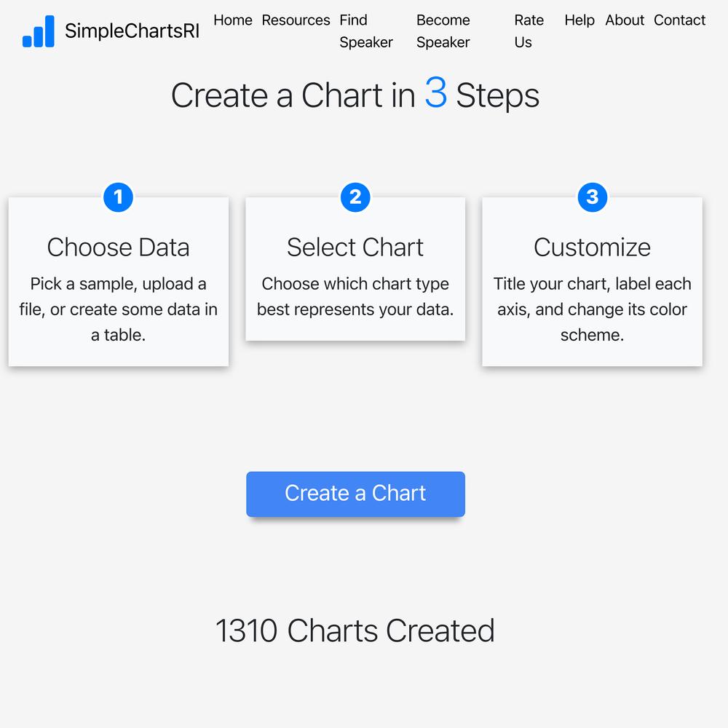
Task: Click the blue bar chart logo icon
Action: (x=39, y=31)
